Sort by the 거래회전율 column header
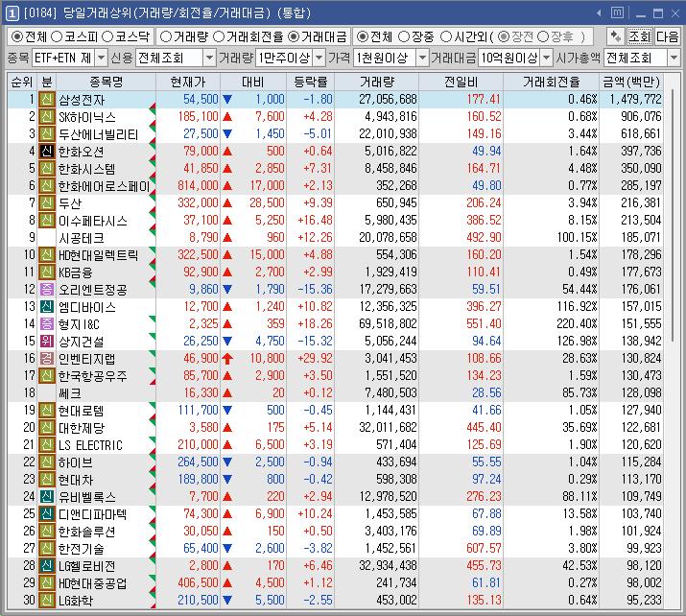The image size is (686, 616). (x=552, y=82)
